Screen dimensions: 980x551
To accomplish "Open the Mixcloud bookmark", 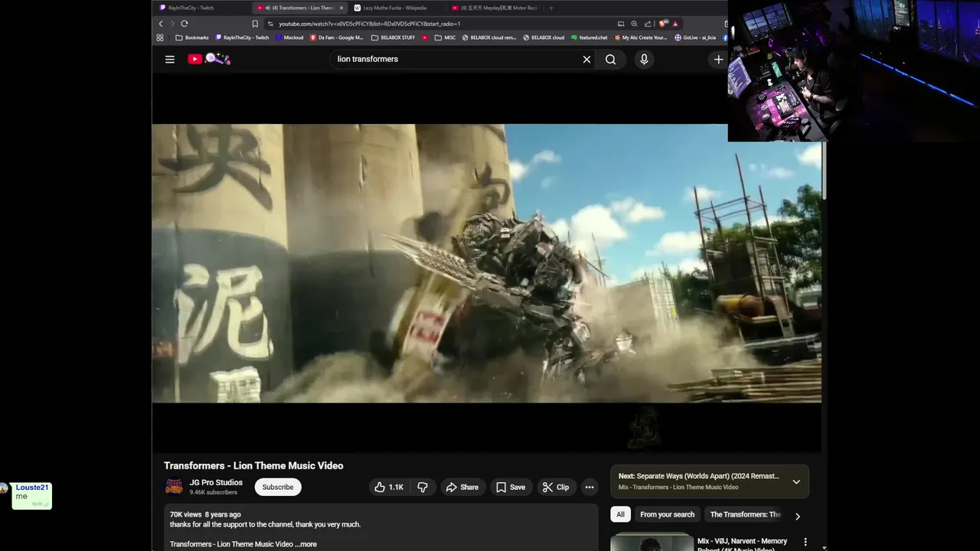I will [289, 37].
